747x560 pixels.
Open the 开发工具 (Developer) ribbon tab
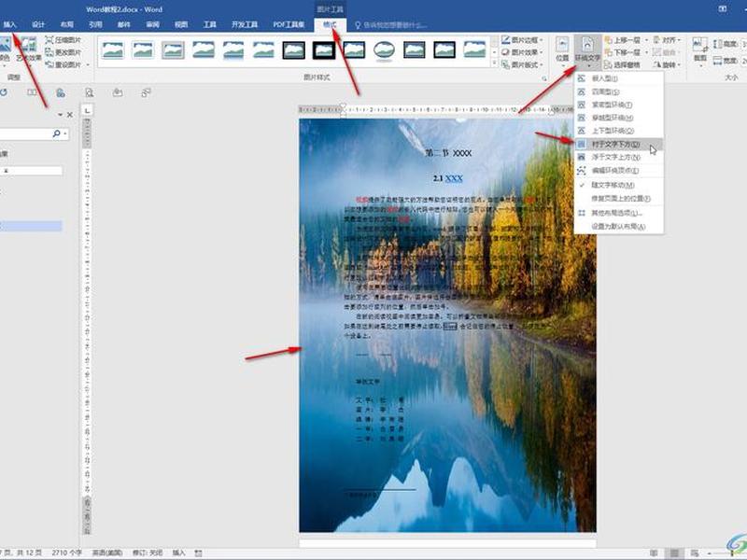click(x=245, y=25)
